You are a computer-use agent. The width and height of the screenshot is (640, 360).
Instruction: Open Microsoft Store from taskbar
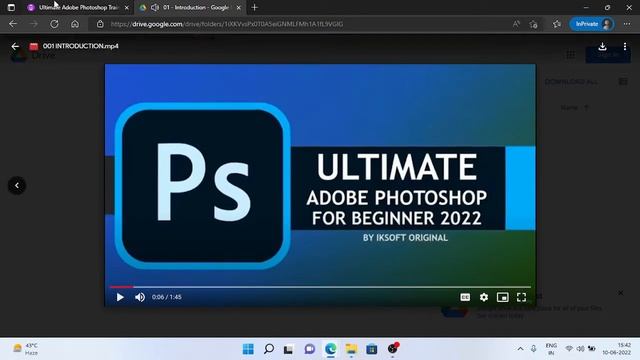click(372, 349)
